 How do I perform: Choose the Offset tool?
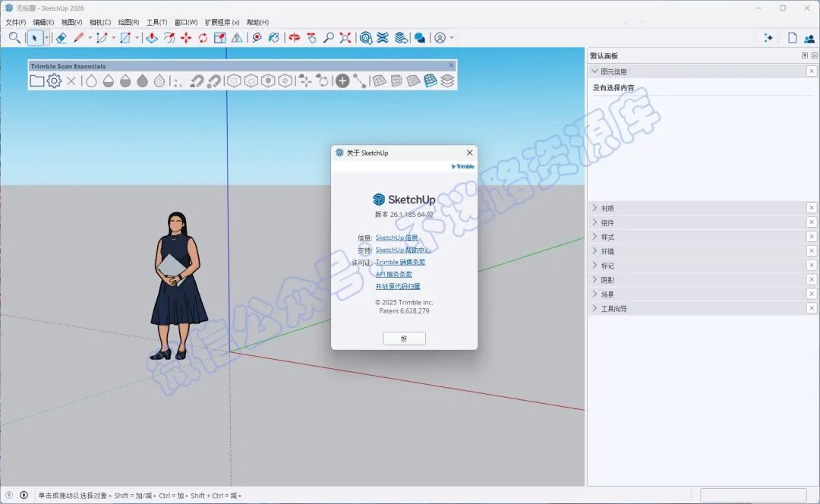pyautogui.click(x=169, y=38)
